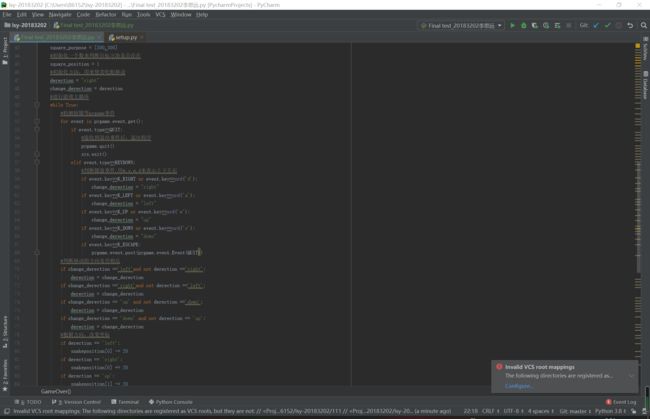
Task: Show Git history with the clock icon
Action: (618, 25)
